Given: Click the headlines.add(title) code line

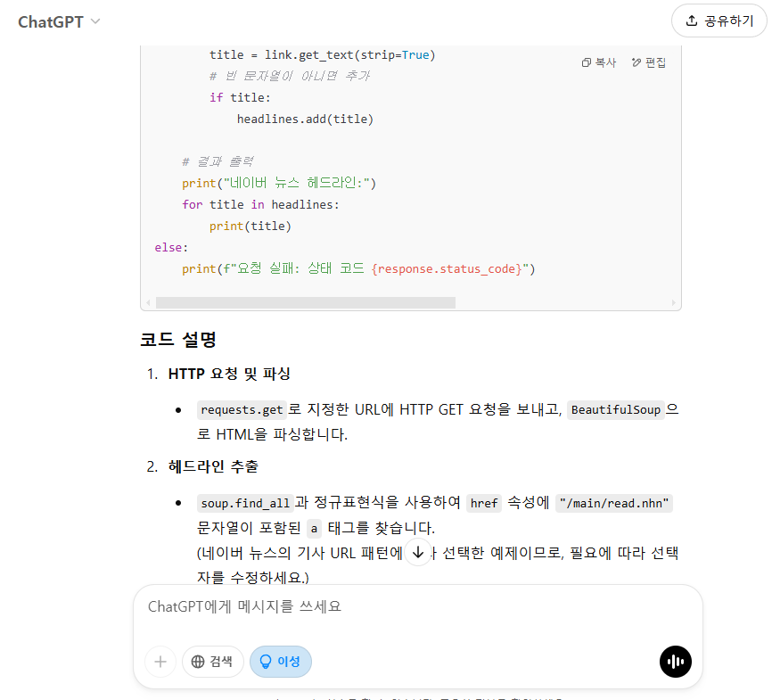Looking at the screenshot, I should [x=305, y=119].
